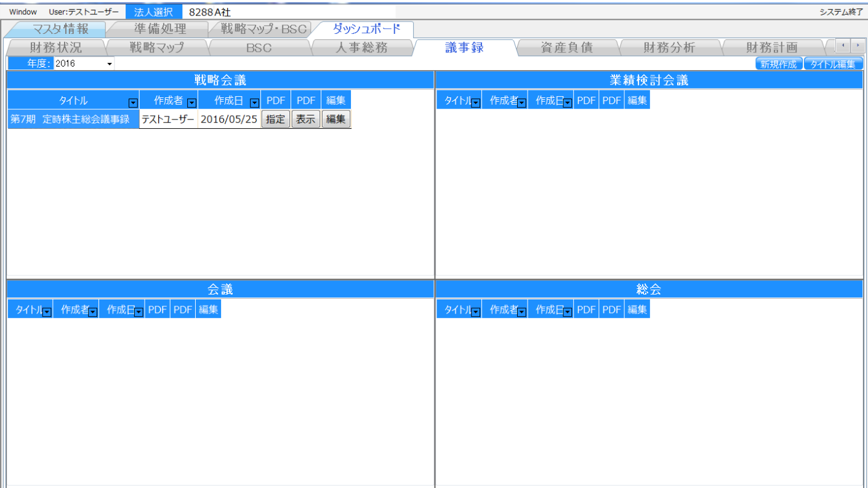Open the タイトル filter in 総会 panel
The image size is (868, 488).
pyautogui.click(x=475, y=312)
